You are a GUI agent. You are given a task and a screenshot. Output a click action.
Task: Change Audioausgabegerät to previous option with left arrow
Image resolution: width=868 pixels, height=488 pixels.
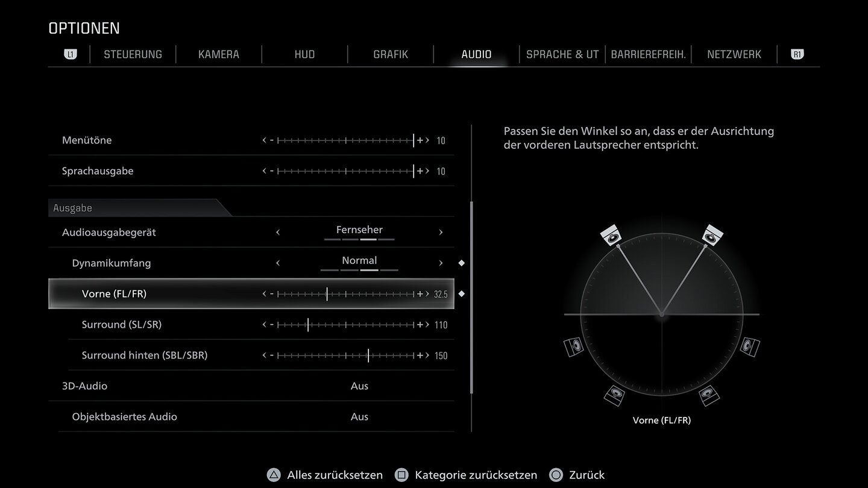pyautogui.click(x=278, y=233)
